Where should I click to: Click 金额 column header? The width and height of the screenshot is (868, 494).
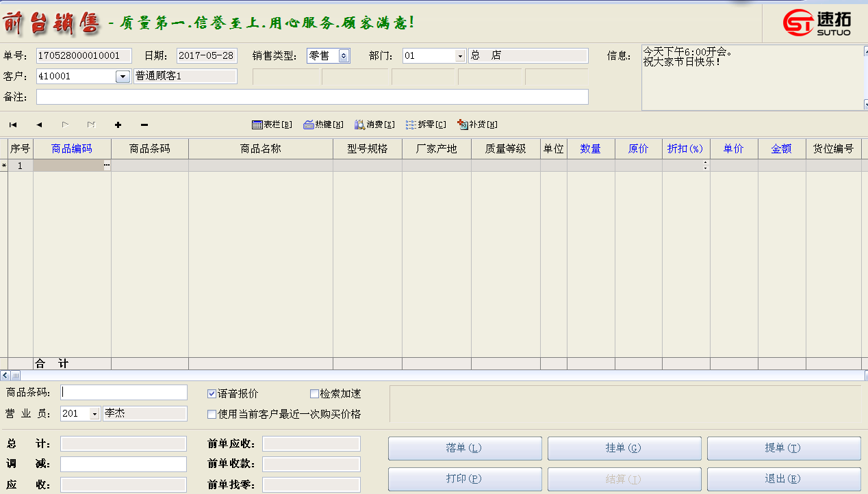coord(782,148)
